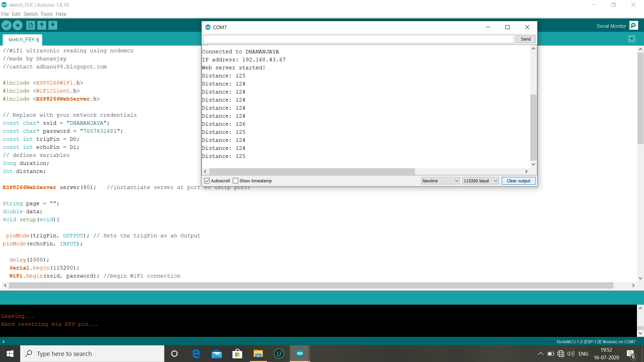Image resolution: width=644 pixels, height=362 pixels.
Task: Click the Clear output button in monitor
Action: [x=518, y=180]
